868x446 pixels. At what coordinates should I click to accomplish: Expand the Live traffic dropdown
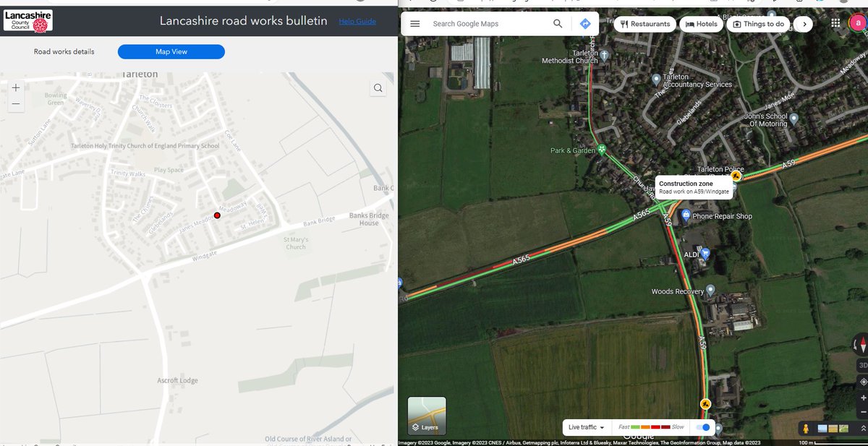click(x=586, y=427)
